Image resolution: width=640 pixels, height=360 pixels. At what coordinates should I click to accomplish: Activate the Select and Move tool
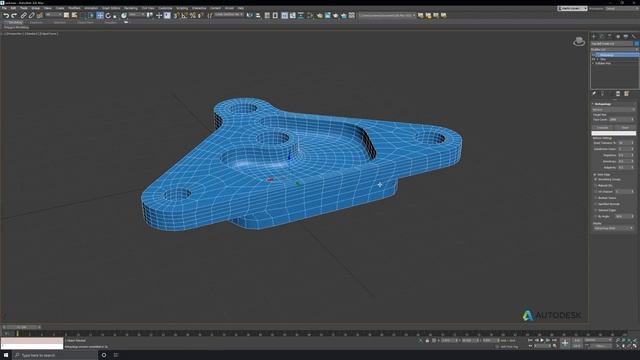click(100, 16)
